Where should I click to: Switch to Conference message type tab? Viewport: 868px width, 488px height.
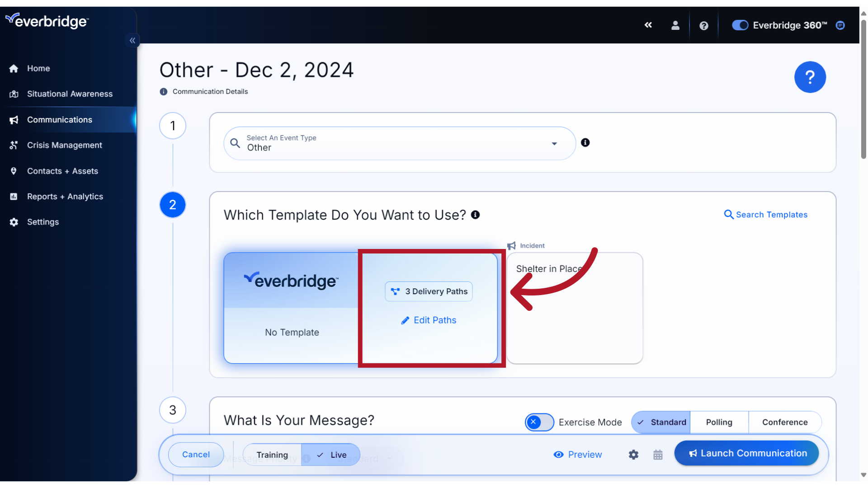(784, 422)
